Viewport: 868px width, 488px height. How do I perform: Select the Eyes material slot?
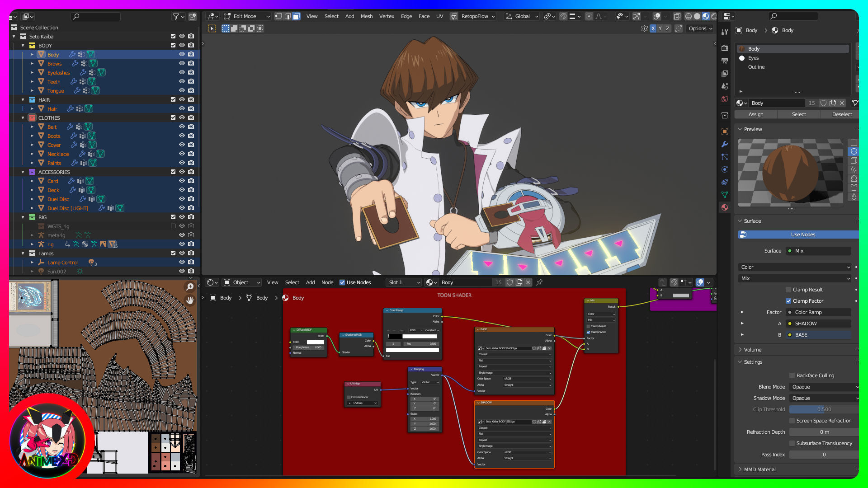(x=793, y=58)
